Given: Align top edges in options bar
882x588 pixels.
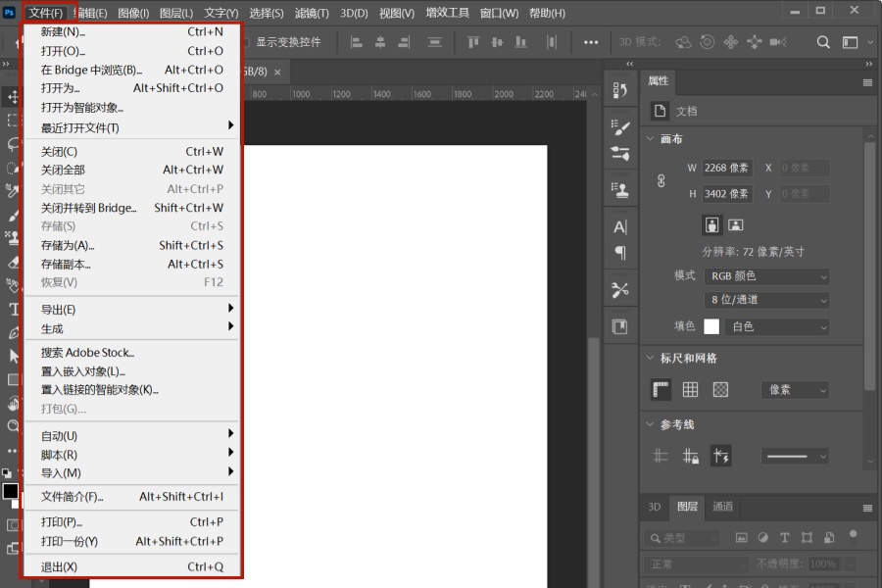Looking at the screenshot, I should click(x=473, y=42).
